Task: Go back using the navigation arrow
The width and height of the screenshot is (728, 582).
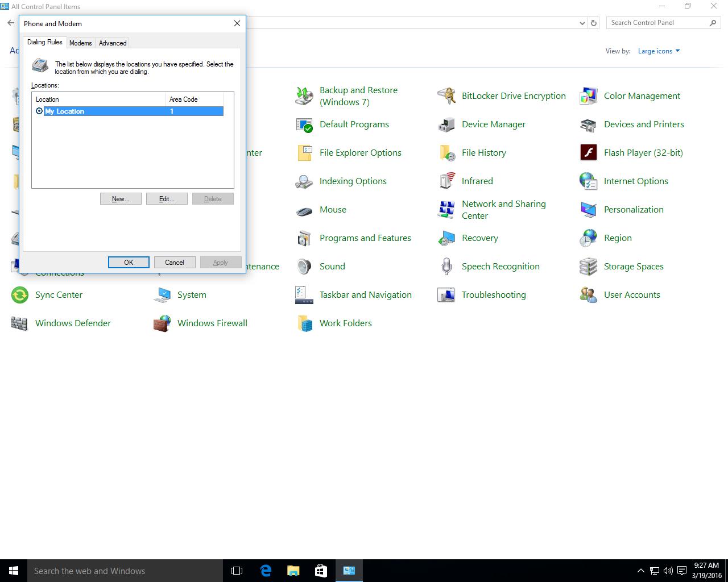Action: 11,23
